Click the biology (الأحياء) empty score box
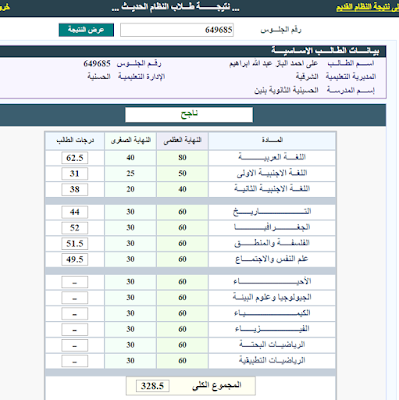Image resolution: width=399 pixels, height=400 pixels. 75,282
